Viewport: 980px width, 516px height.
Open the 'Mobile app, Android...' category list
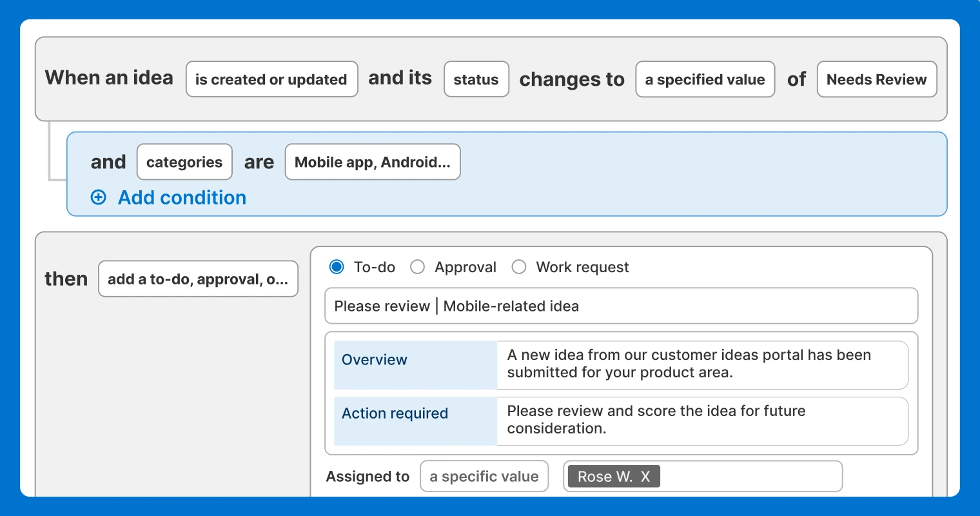click(x=373, y=162)
